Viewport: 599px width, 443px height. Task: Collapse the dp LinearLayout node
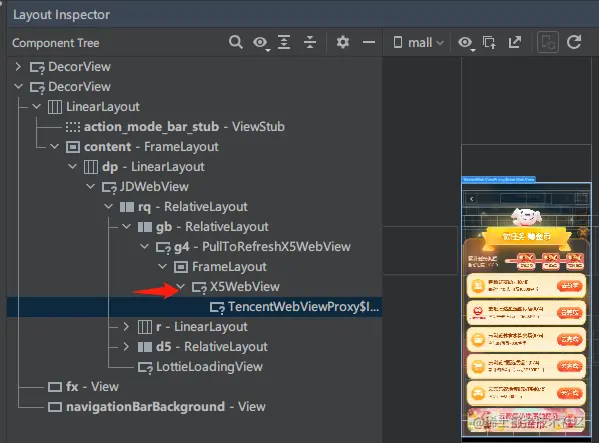pos(72,166)
